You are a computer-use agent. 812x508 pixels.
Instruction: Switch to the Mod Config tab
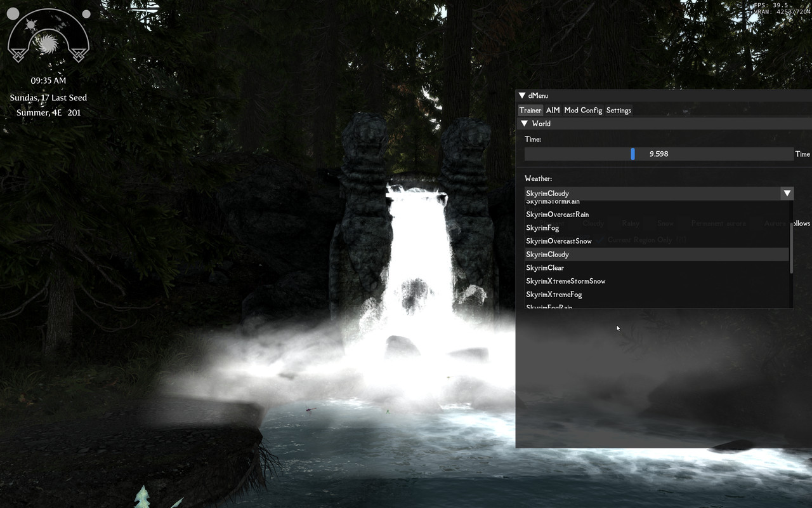[583, 110]
